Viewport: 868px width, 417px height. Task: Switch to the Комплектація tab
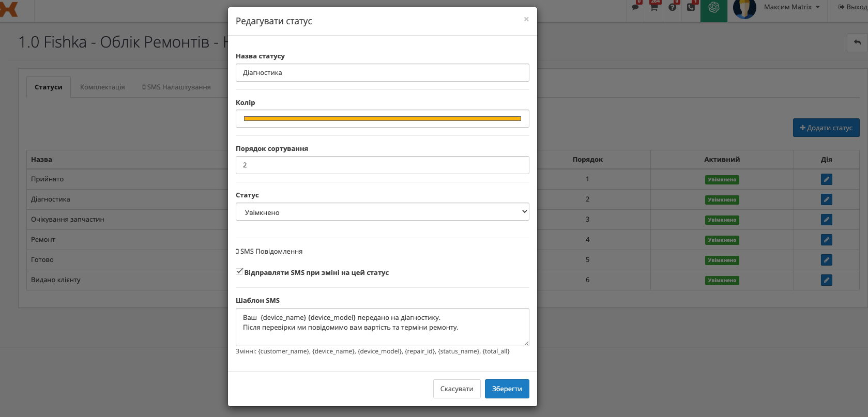pyautogui.click(x=102, y=87)
